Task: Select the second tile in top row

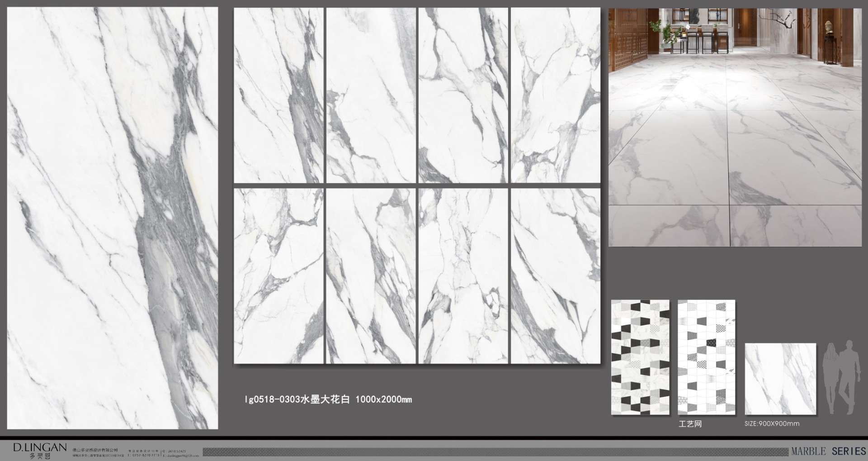Action: (x=371, y=95)
